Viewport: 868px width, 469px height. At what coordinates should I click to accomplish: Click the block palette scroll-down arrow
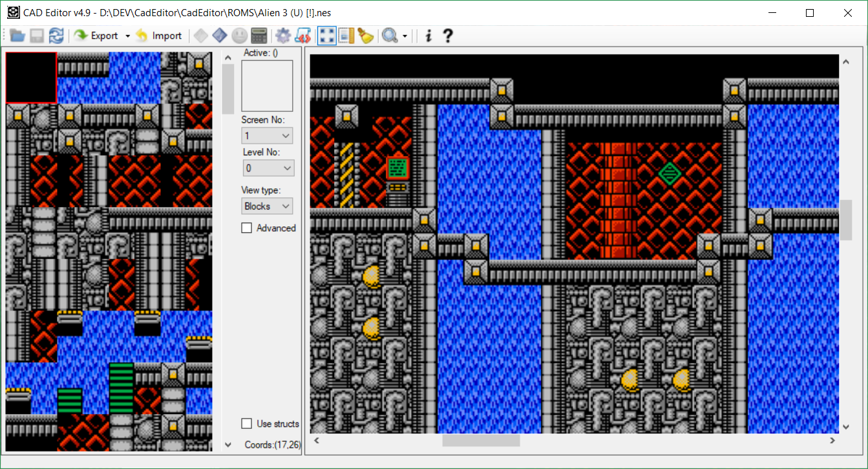click(x=228, y=445)
